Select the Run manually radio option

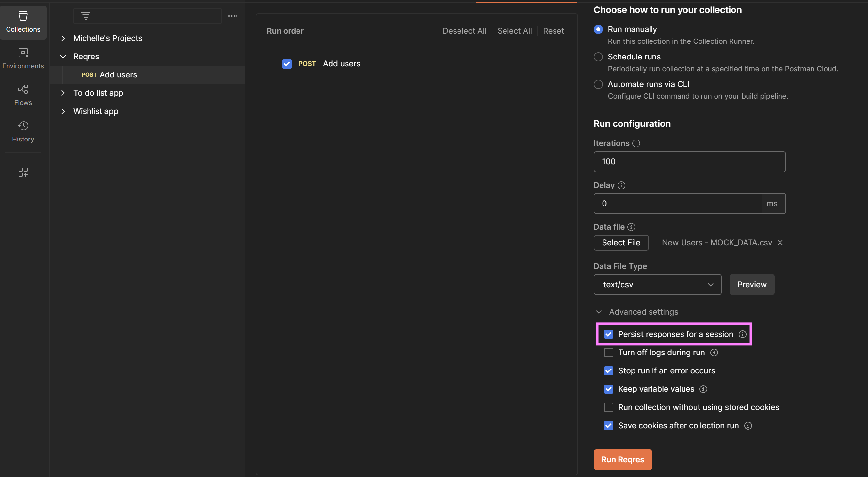click(598, 29)
